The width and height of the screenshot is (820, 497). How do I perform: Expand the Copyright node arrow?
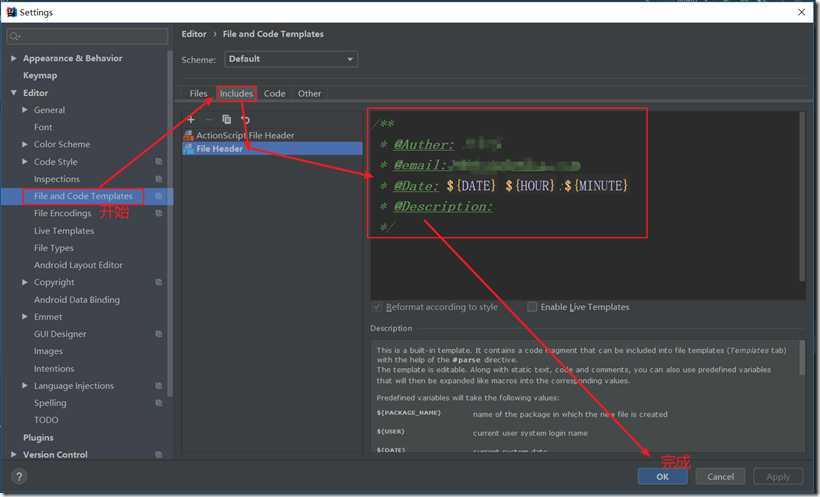25,283
